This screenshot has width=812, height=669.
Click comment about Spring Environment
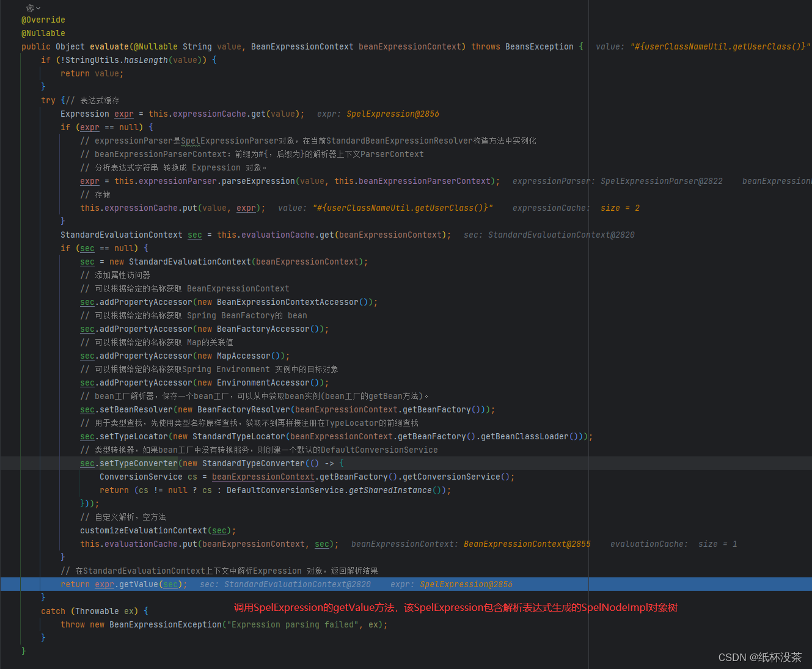tap(209, 369)
